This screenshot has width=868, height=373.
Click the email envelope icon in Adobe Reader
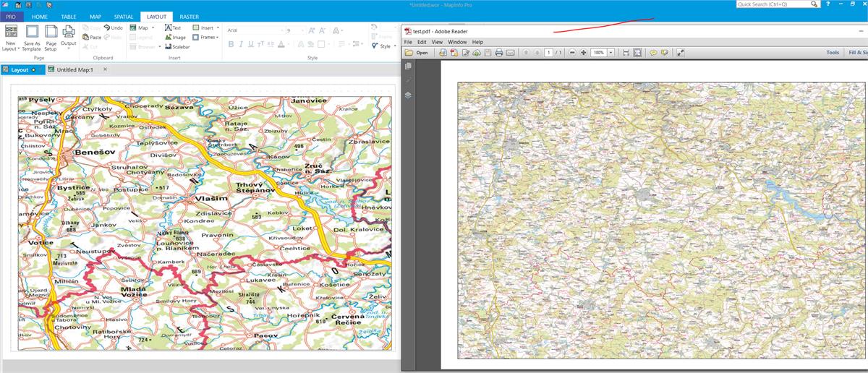(510, 53)
